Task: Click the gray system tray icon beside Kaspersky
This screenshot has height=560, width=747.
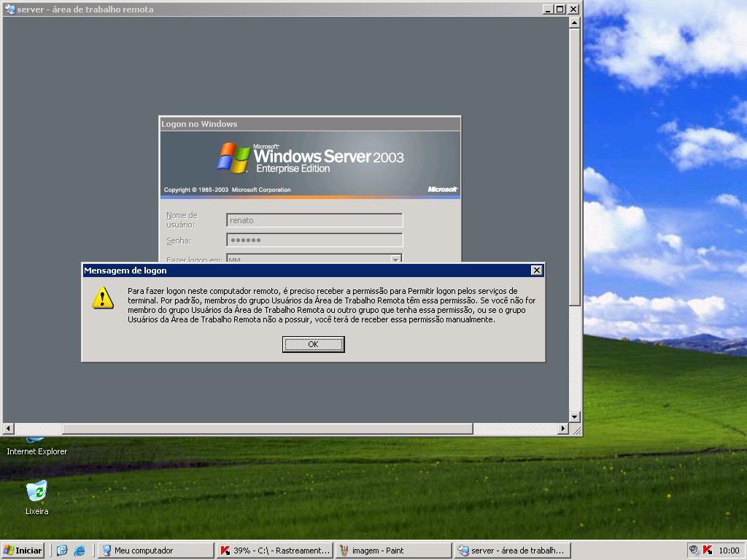Action: tap(694, 551)
